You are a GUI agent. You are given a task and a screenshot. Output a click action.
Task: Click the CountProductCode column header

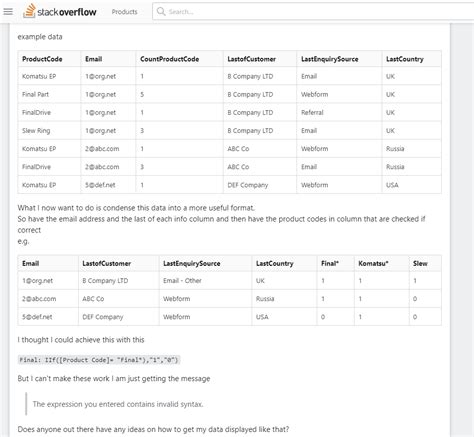(169, 59)
